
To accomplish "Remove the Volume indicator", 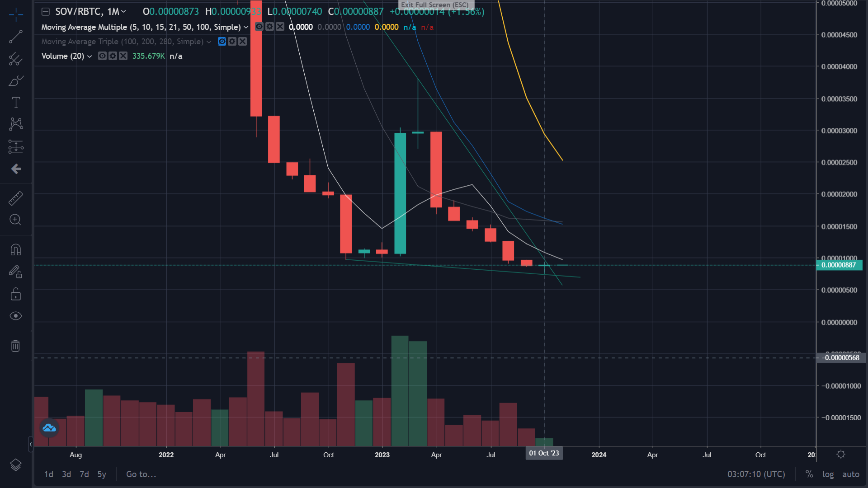I will click(123, 56).
